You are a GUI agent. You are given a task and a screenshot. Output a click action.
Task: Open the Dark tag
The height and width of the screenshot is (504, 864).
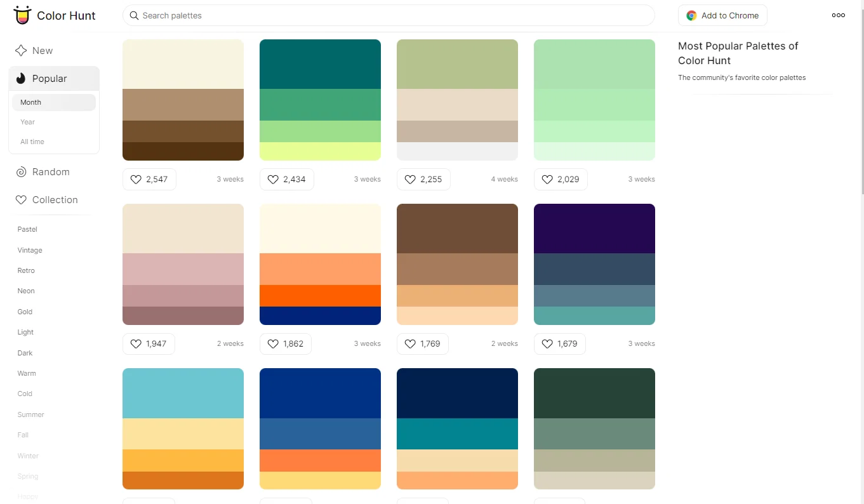[25, 353]
